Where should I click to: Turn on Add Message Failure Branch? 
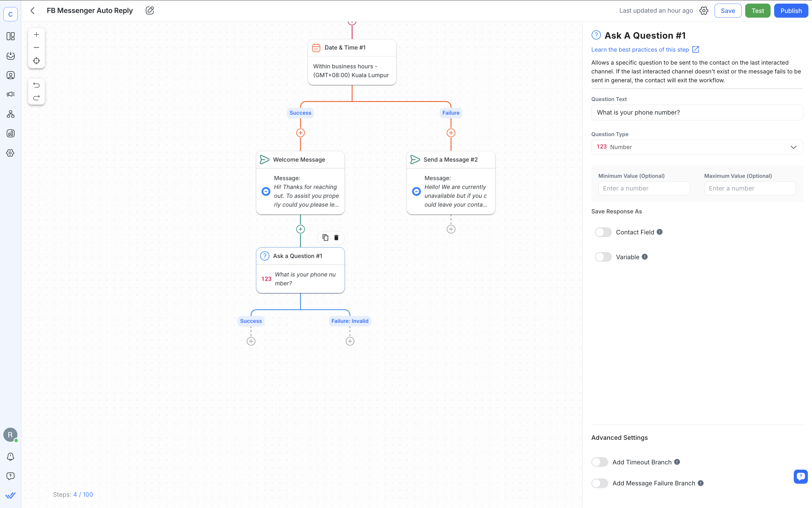pyautogui.click(x=600, y=483)
